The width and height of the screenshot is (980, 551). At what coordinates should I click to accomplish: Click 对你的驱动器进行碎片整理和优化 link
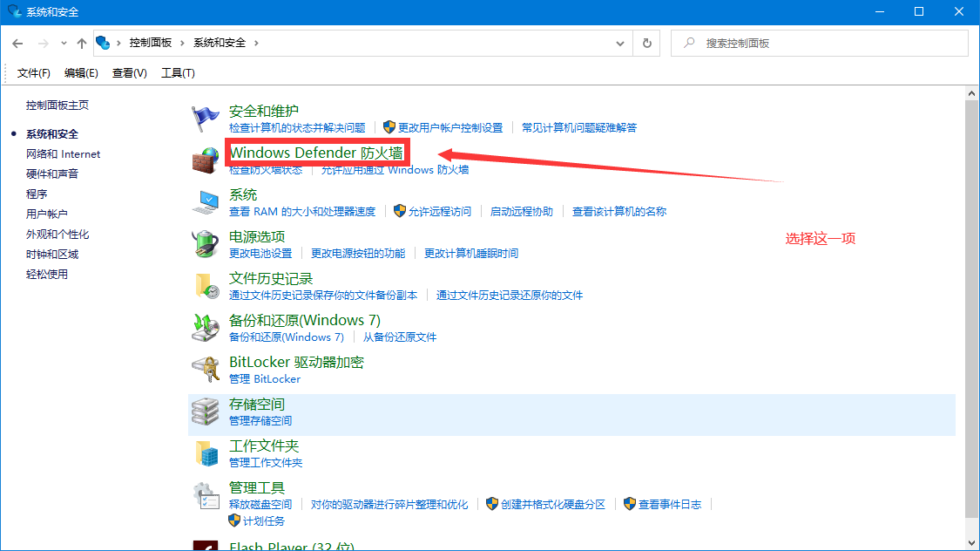[389, 504]
